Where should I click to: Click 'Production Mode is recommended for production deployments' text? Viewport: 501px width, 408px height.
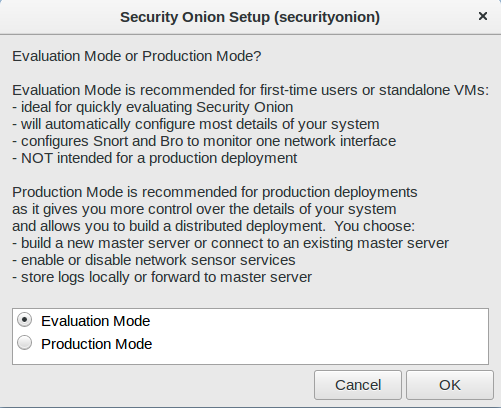pos(215,192)
